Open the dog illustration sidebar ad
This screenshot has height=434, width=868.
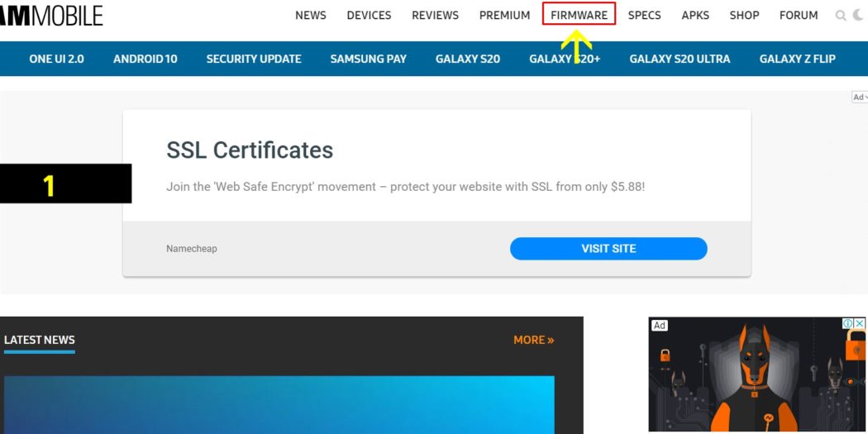pos(756,374)
